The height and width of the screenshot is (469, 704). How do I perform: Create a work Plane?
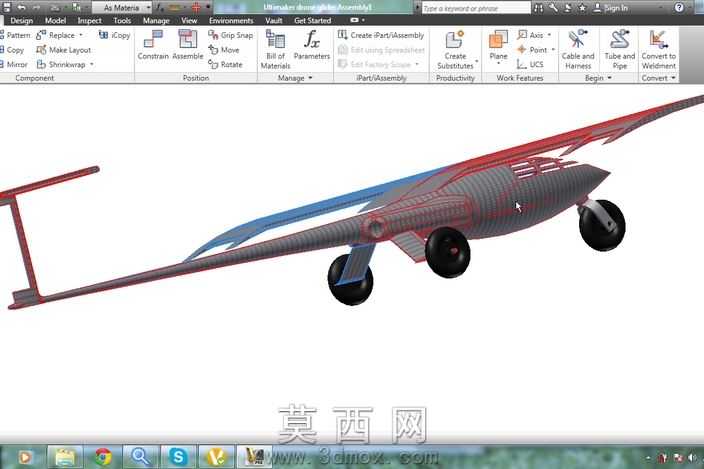498,45
